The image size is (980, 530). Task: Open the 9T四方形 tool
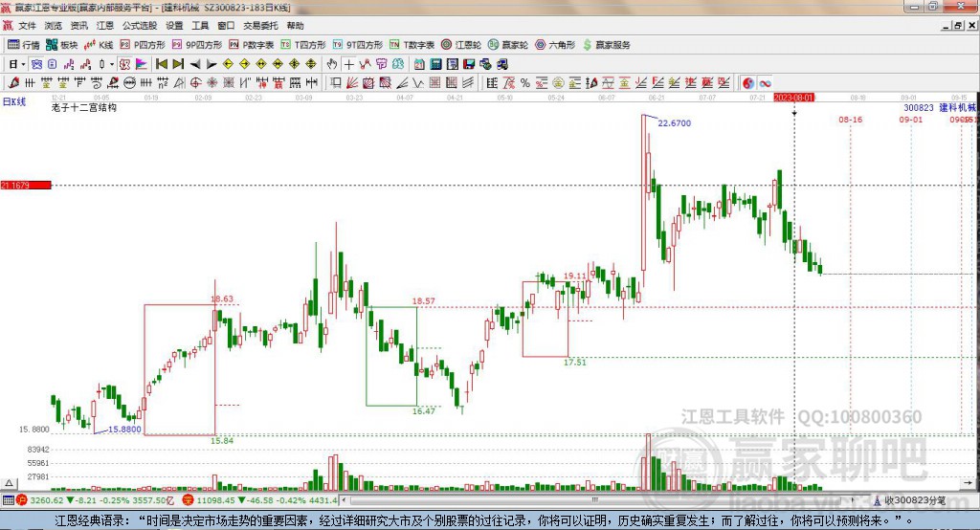pyautogui.click(x=358, y=45)
